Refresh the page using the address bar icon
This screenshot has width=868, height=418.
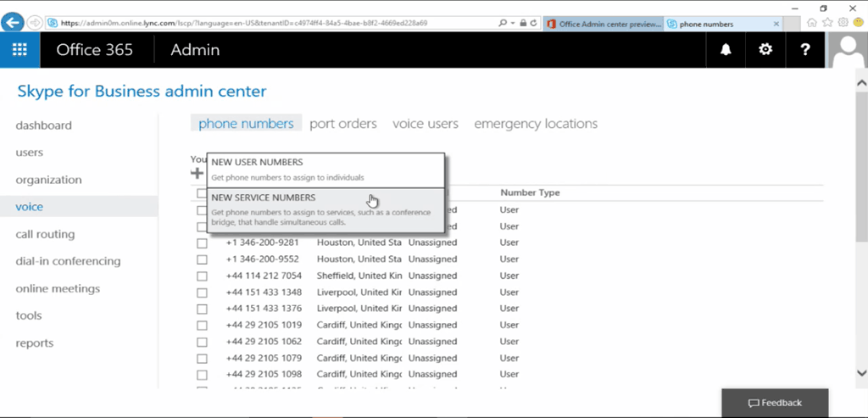point(532,23)
